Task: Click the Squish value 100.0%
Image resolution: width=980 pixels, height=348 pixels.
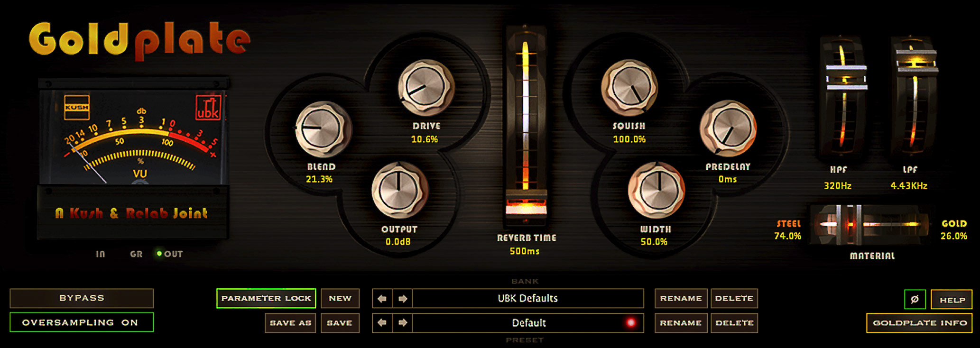Action: 629,139
